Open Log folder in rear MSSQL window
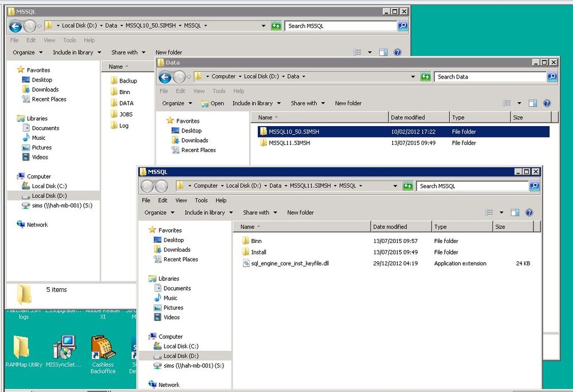573x392 pixels. click(x=120, y=126)
